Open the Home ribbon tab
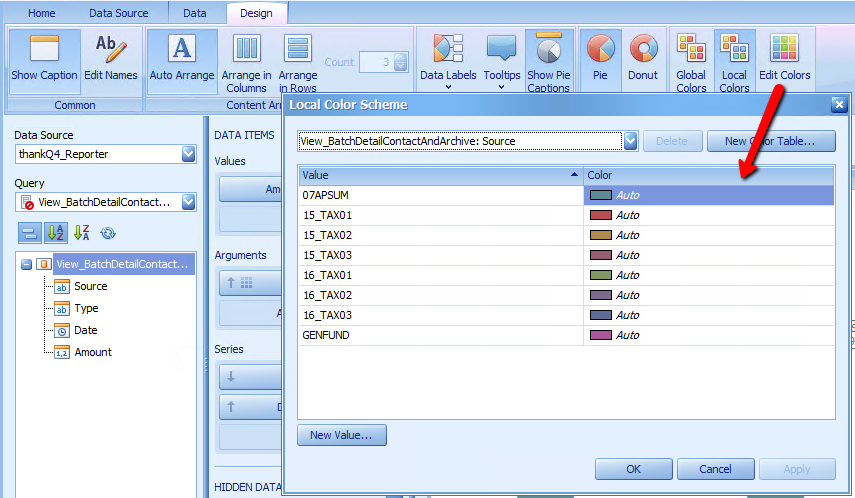The width and height of the screenshot is (855, 498). (x=41, y=13)
